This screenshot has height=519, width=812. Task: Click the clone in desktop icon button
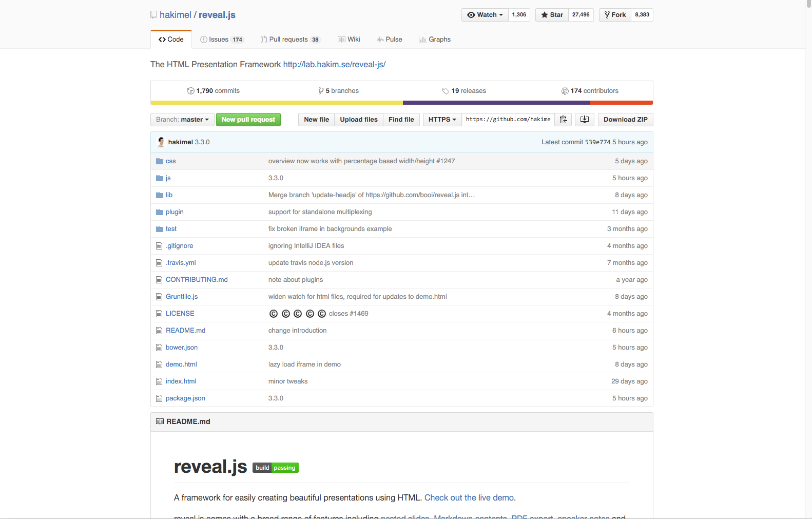coord(585,120)
